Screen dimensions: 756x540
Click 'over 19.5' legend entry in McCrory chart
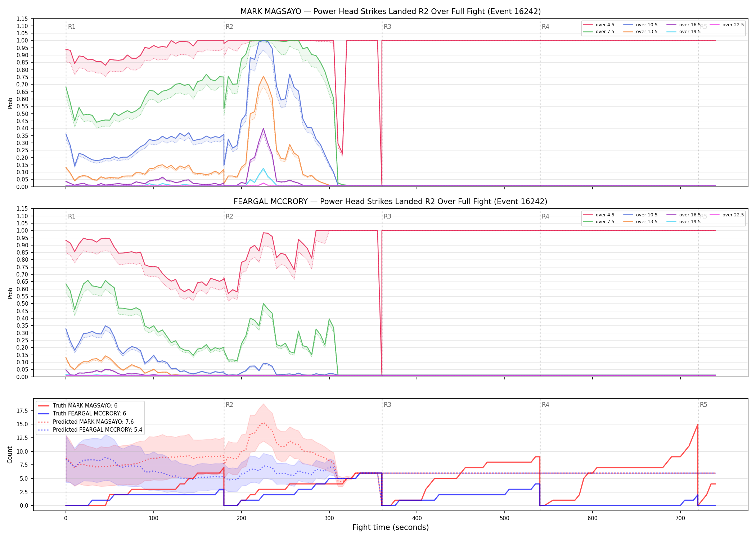(x=684, y=222)
